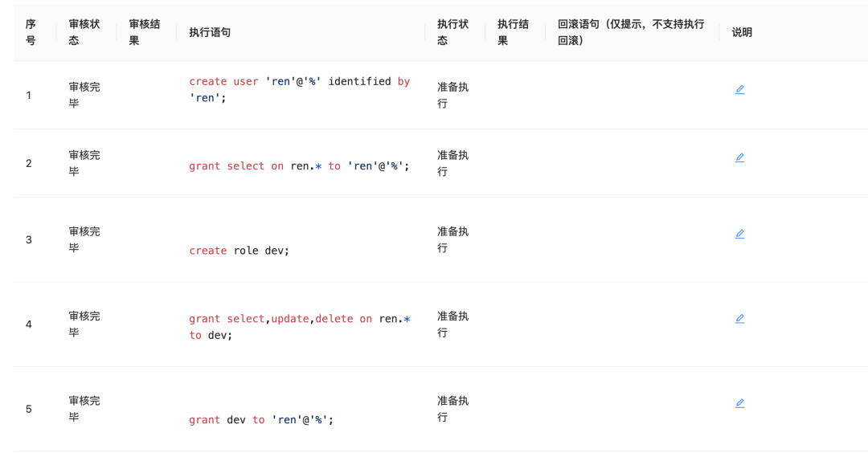
Task: Select the create user 'ren' SQL statement
Action: coord(299,89)
